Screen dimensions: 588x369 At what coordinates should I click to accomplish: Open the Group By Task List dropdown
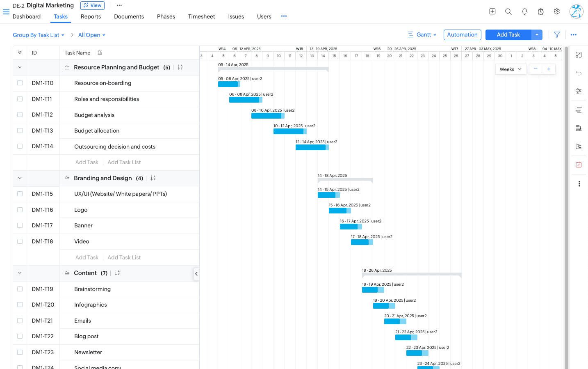pyautogui.click(x=39, y=35)
